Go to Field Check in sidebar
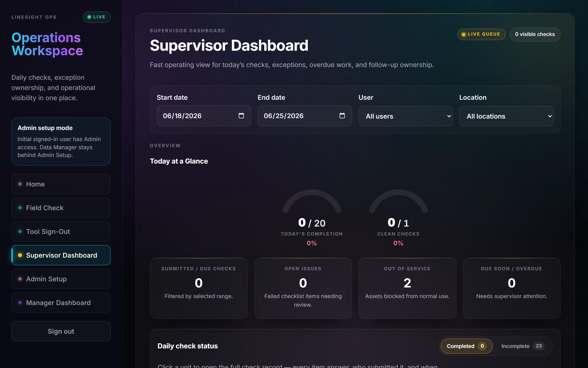588x368 pixels. coord(61,208)
